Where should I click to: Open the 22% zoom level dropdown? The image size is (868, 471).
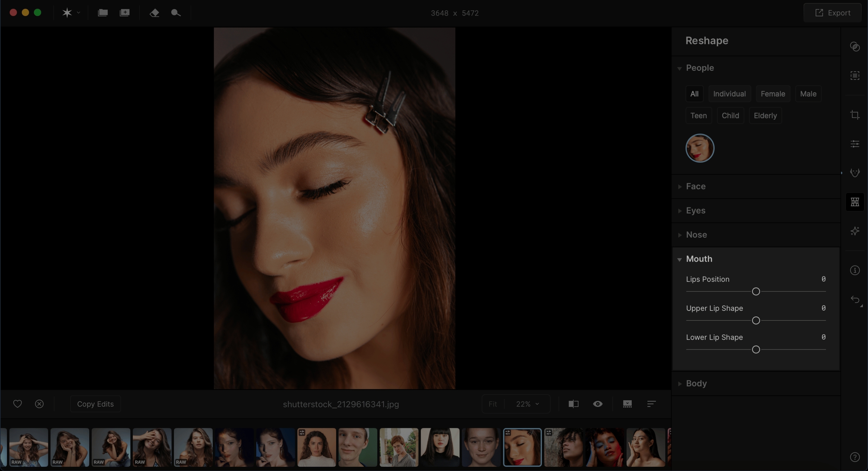(x=527, y=404)
